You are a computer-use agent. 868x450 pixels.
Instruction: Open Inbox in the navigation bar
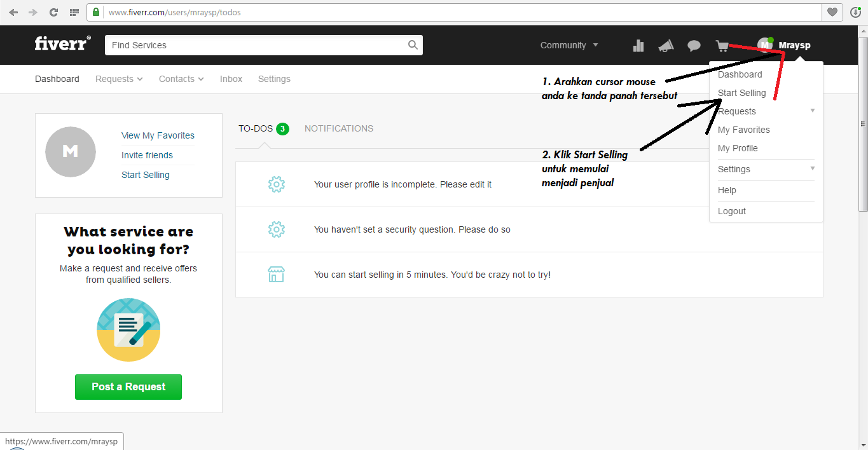click(x=231, y=79)
